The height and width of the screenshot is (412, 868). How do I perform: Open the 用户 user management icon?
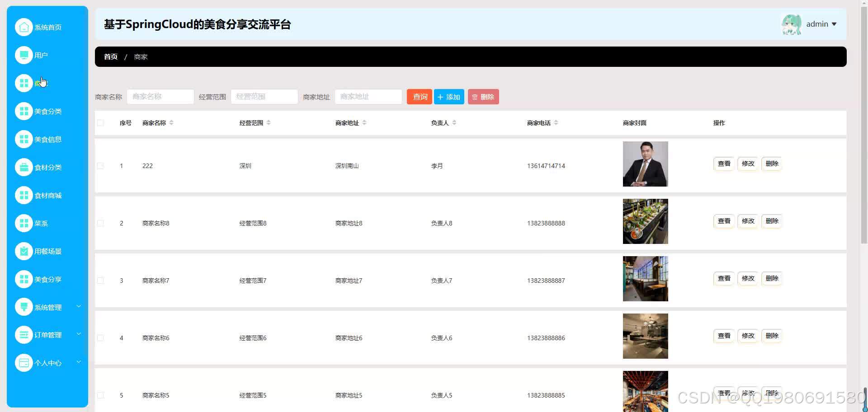point(24,55)
